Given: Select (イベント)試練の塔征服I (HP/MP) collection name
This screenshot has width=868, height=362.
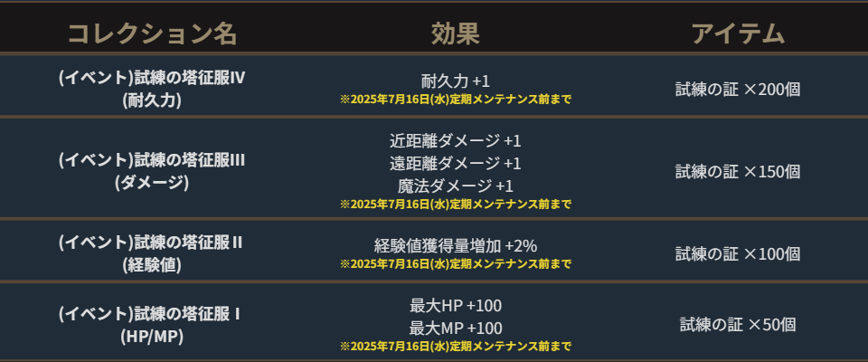Looking at the screenshot, I should [152, 325].
